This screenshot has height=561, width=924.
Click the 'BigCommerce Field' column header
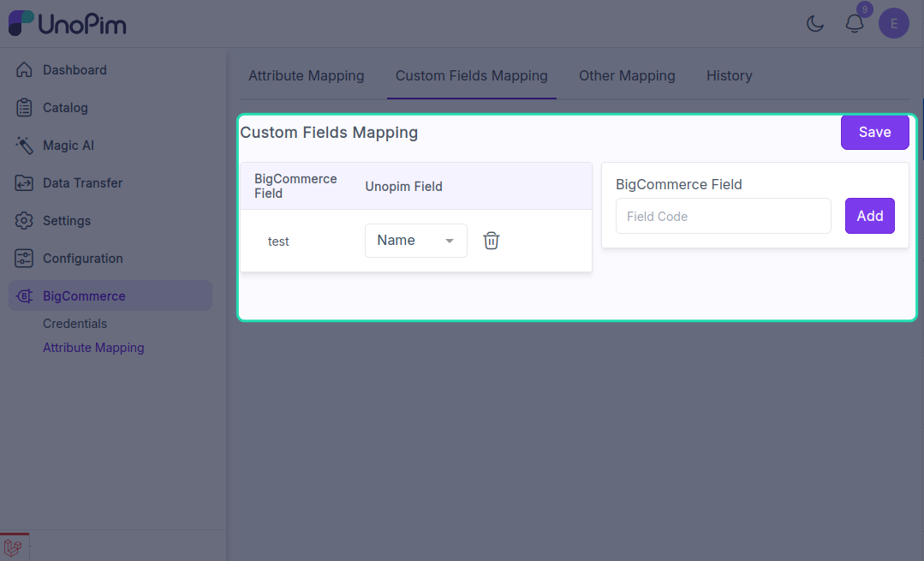point(295,186)
